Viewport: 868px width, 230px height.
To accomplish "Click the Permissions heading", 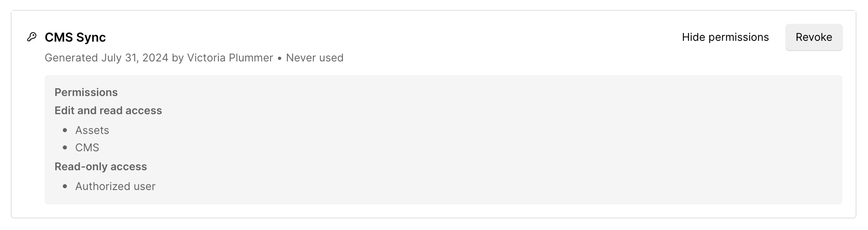I will pos(86,92).
